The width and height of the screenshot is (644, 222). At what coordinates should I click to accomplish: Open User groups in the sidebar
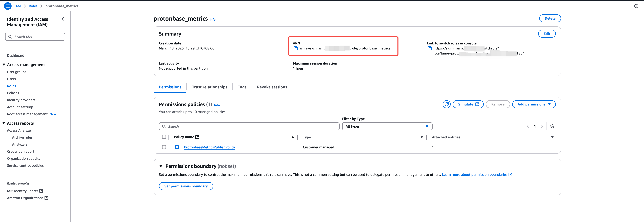point(16,72)
